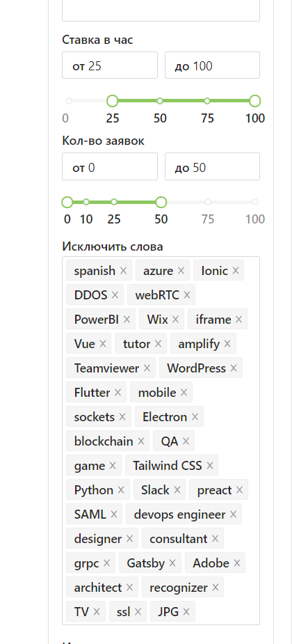Set bids slider to 25 mark
292x644 pixels.
point(114,202)
